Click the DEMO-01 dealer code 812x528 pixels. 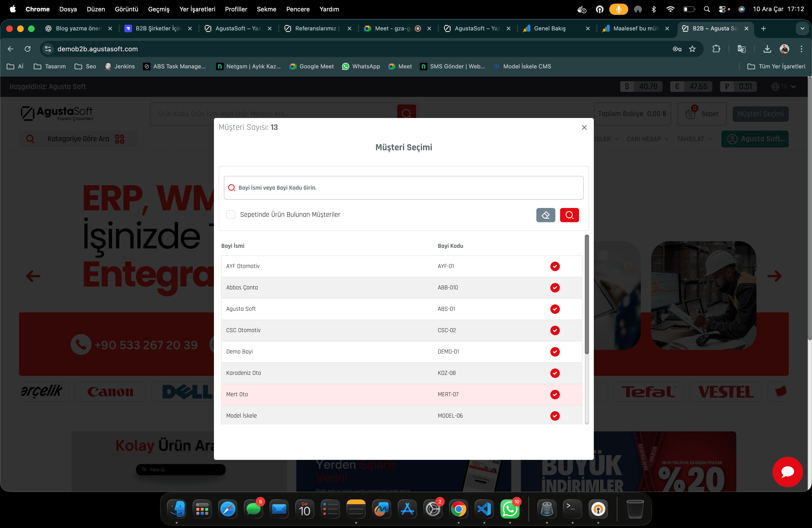tap(448, 352)
